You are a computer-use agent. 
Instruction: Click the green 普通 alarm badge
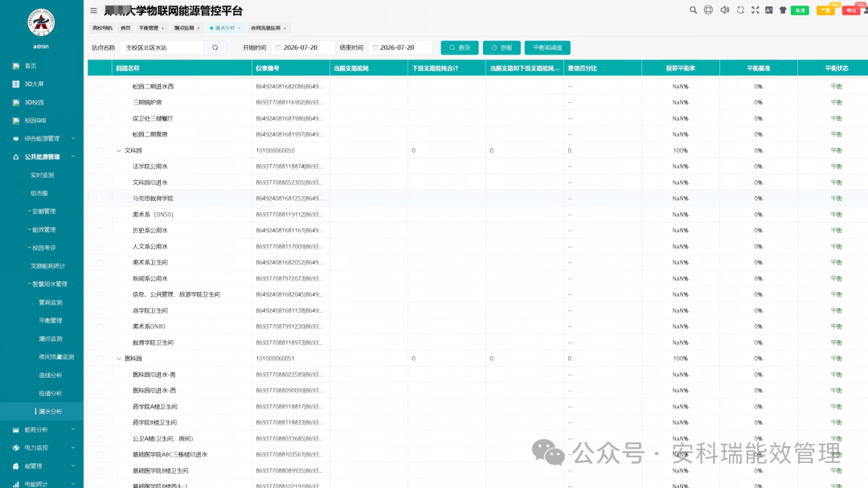[x=800, y=10]
